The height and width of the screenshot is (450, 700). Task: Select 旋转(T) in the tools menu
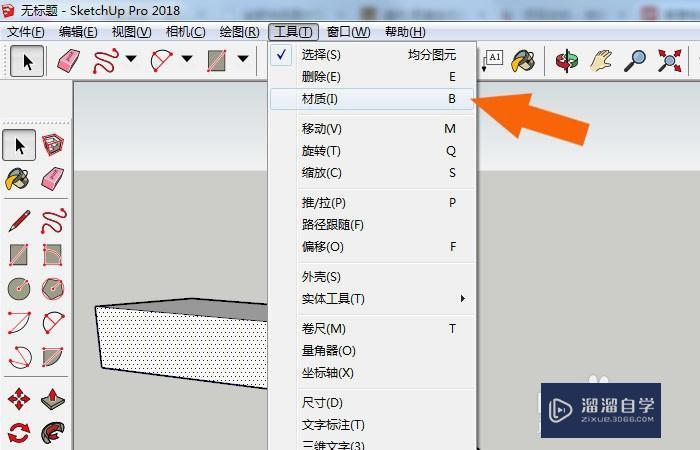[372, 151]
